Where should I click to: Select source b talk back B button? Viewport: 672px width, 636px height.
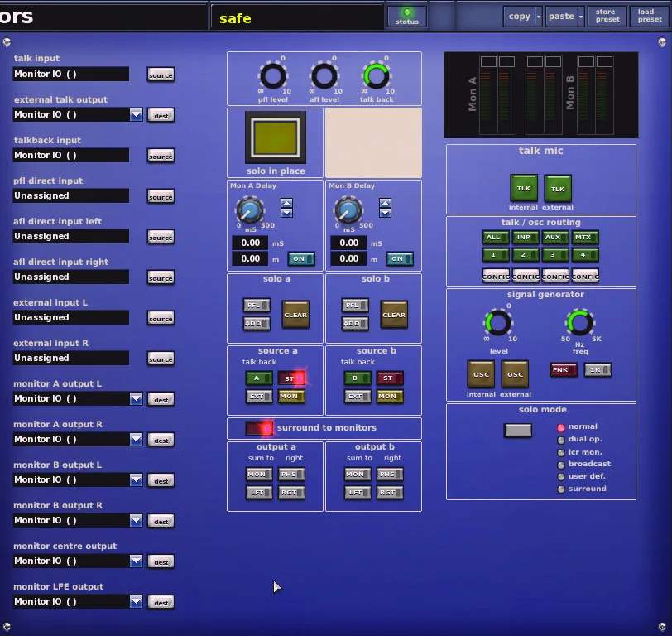click(x=358, y=378)
